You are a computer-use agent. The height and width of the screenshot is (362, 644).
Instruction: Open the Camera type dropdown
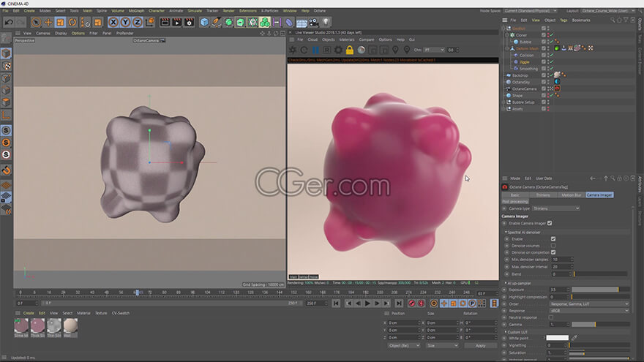tap(556, 208)
